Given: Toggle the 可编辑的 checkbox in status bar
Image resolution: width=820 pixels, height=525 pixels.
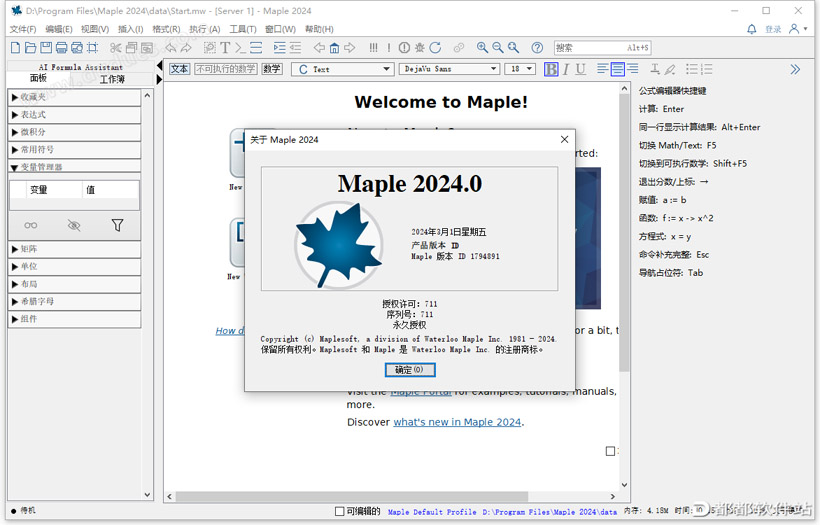Looking at the screenshot, I should pyautogui.click(x=339, y=511).
